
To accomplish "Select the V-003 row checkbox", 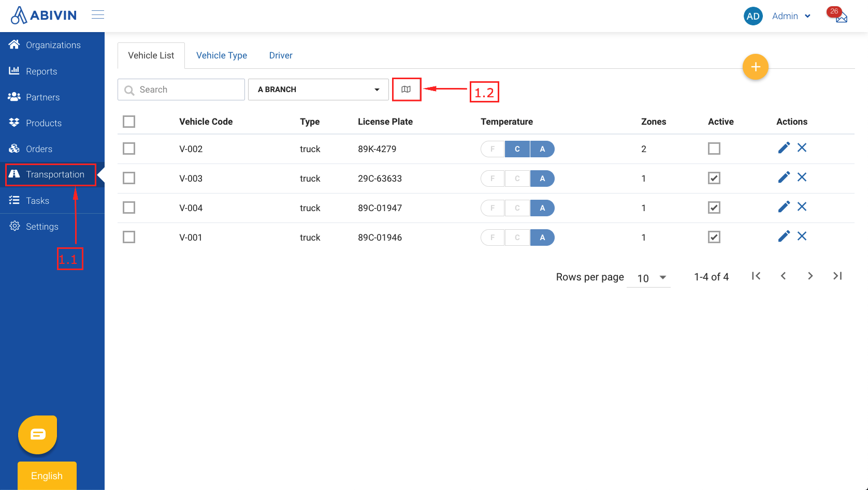I will pos(129,179).
